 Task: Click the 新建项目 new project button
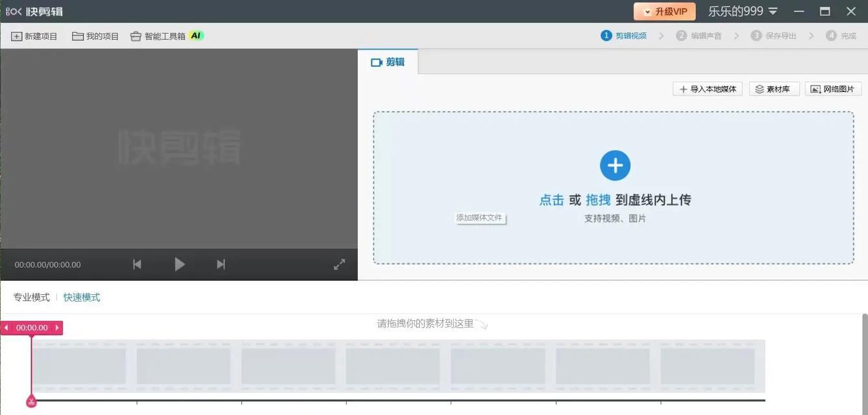34,36
